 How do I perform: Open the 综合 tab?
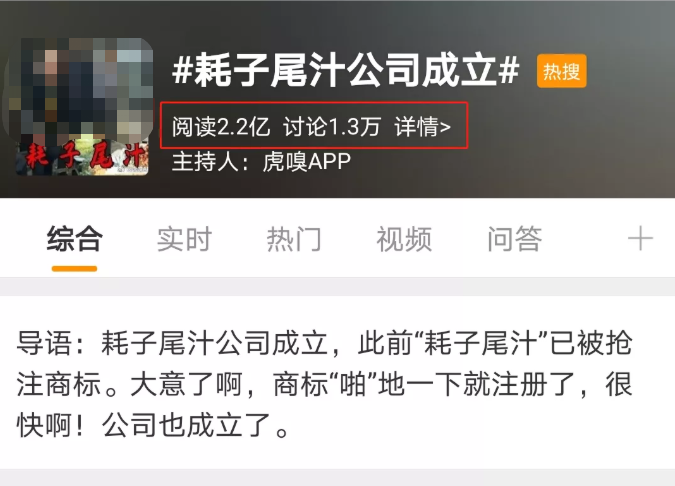point(74,239)
